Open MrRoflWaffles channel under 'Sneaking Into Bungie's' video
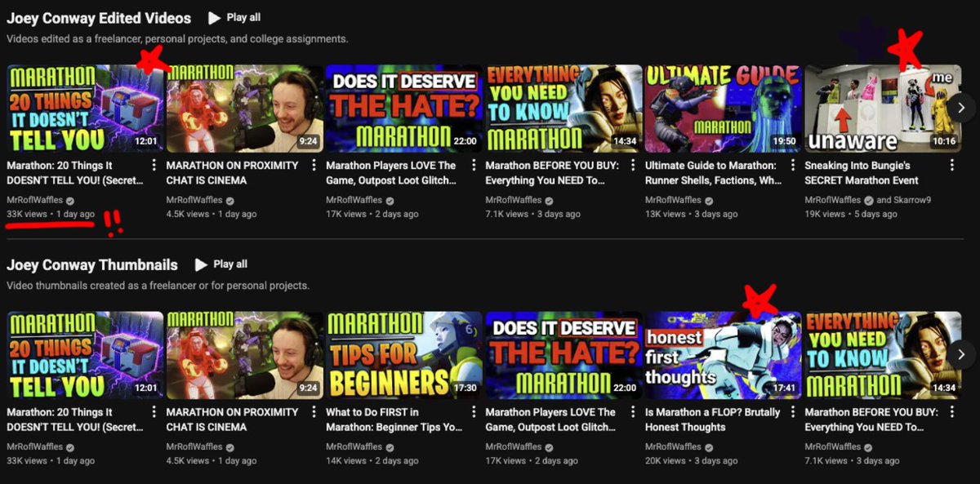The height and width of the screenshot is (484, 980). click(x=834, y=200)
